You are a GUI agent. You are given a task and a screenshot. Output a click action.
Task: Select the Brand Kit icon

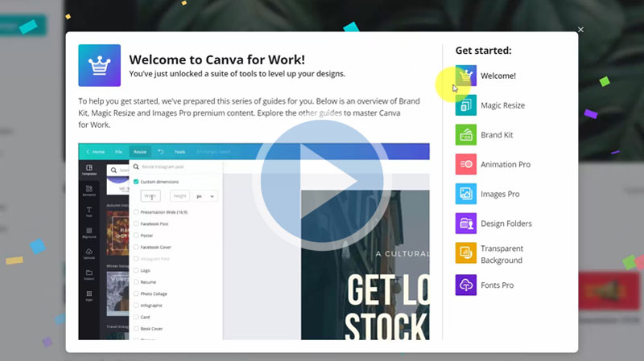pyautogui.click(x=466, y=135)
